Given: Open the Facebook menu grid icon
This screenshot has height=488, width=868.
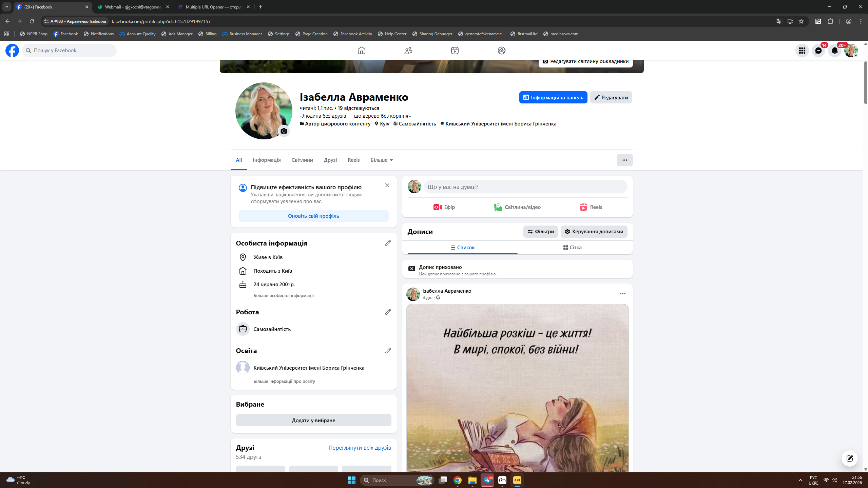Looking at the screenshot, I should 802,51.
